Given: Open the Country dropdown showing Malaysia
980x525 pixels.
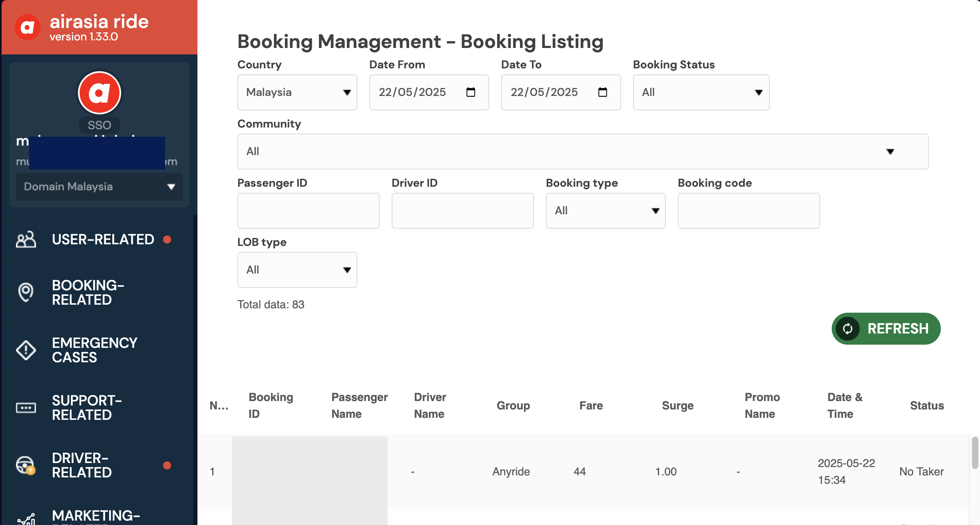Looking at the screenshot, I should point(297,92).
